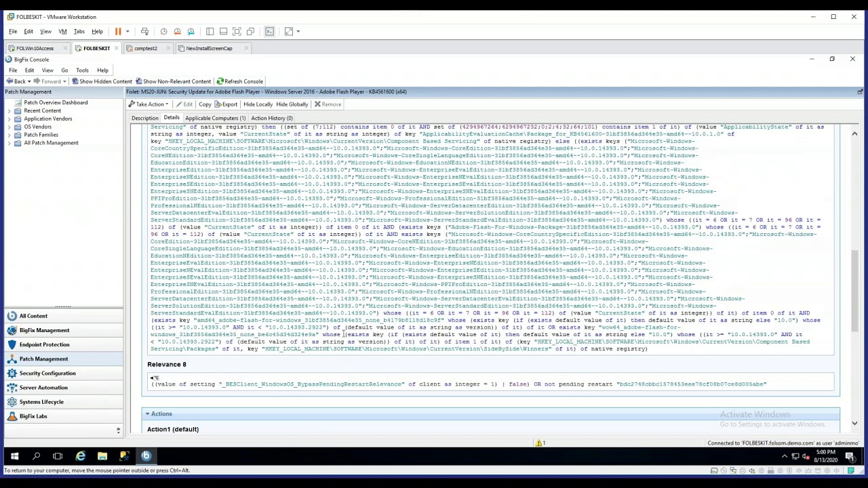
Task: Open File Explorer from guest taskbar
Action: tap(102, 456)
